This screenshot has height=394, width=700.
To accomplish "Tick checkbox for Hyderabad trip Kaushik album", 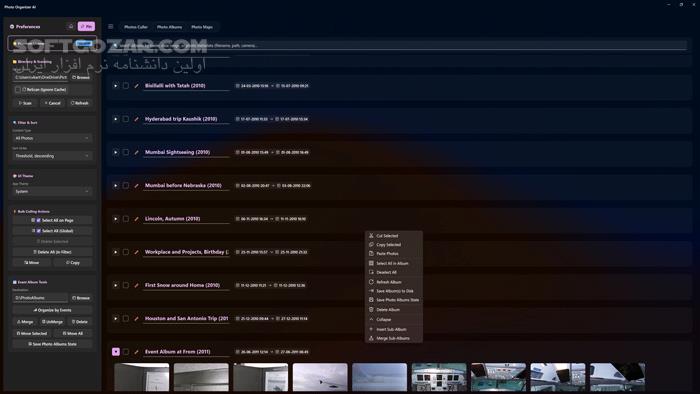I will (x=126, y=119).
